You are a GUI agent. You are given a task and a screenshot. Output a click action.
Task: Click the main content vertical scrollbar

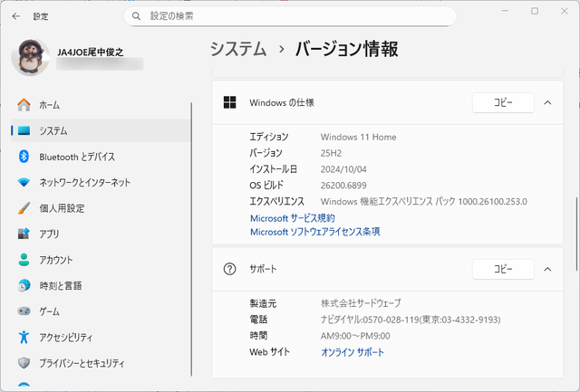pos(576,234)
